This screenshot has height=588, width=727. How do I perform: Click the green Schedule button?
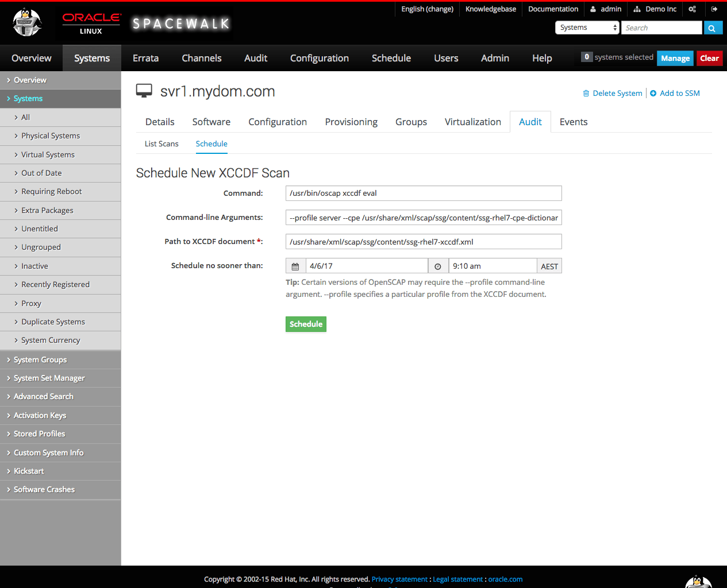(x=306, y=324)
